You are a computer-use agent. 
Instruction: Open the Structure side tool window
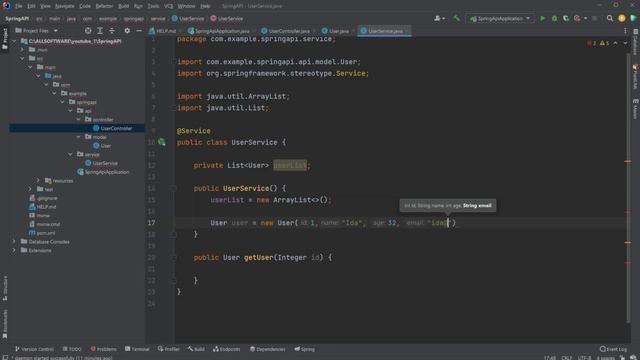tap(5, 288)
